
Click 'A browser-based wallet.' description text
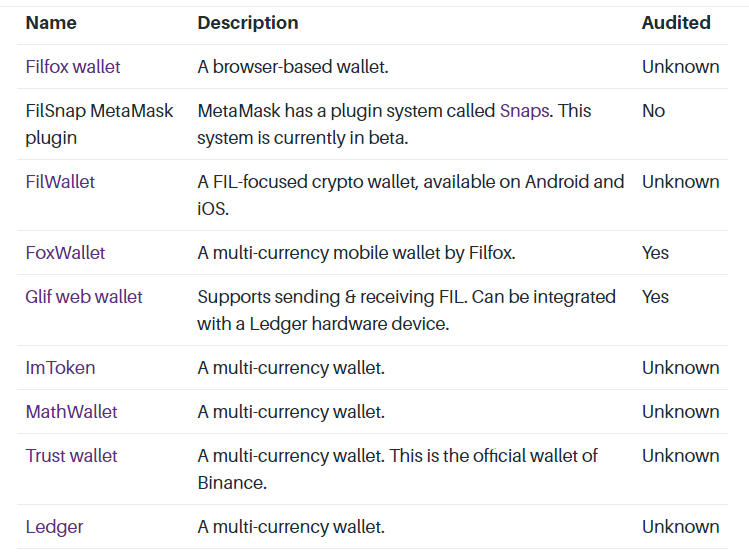293,67
